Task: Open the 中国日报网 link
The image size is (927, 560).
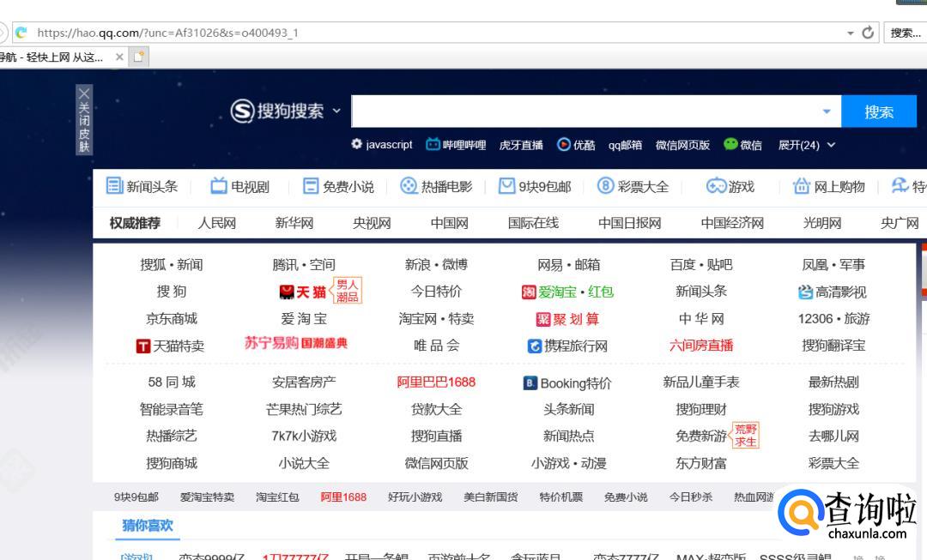Action: click(630, 223)
